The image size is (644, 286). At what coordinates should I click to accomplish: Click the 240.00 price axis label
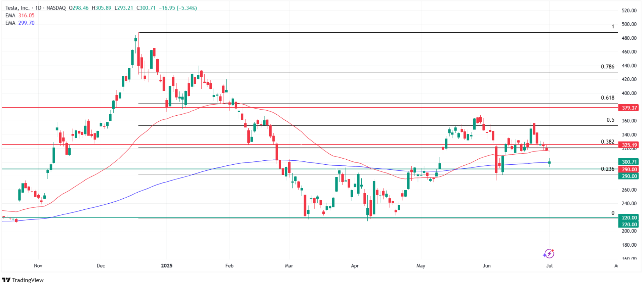[x=629, y=203]
